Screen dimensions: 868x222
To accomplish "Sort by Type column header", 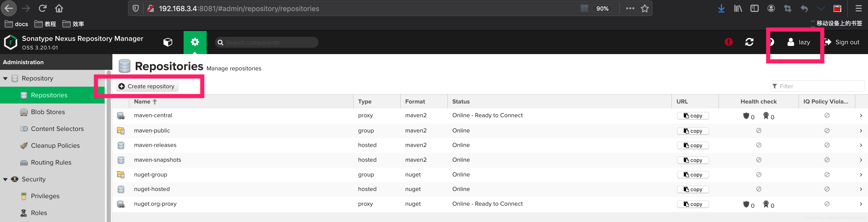I will pyautogui.click(x=377, y=101).
